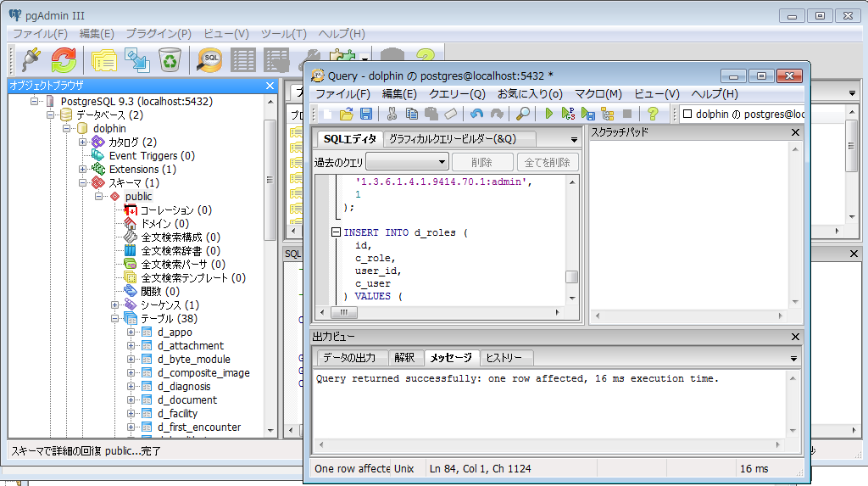Screen dimensions: 868x486
Task: Open the Macros (マクロ) menu
Action: (x=598, y=94)
